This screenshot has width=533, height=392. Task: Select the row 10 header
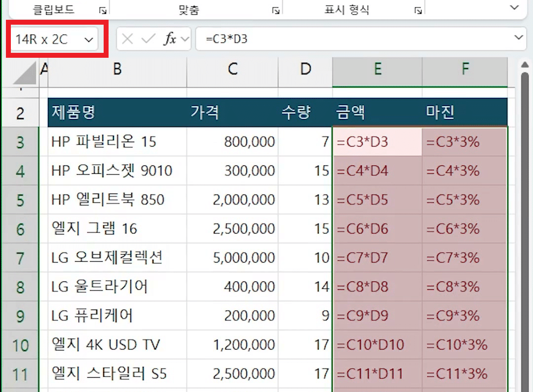(x=20, y=345)
